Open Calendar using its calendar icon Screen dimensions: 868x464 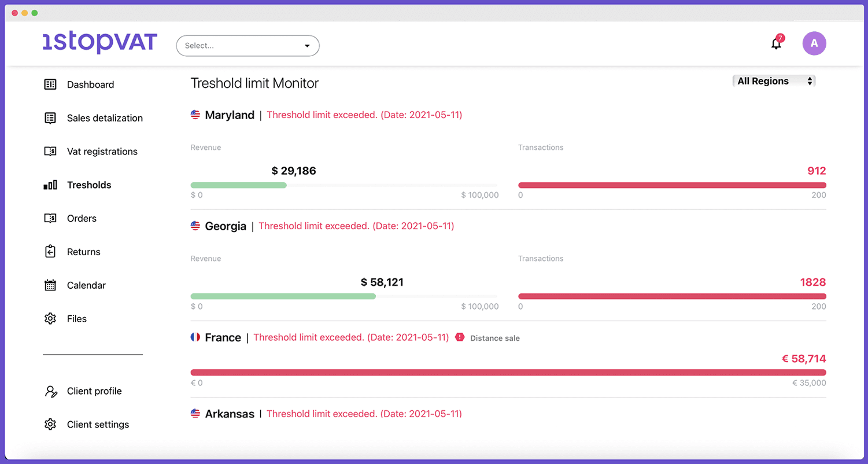tap(50, 285)
